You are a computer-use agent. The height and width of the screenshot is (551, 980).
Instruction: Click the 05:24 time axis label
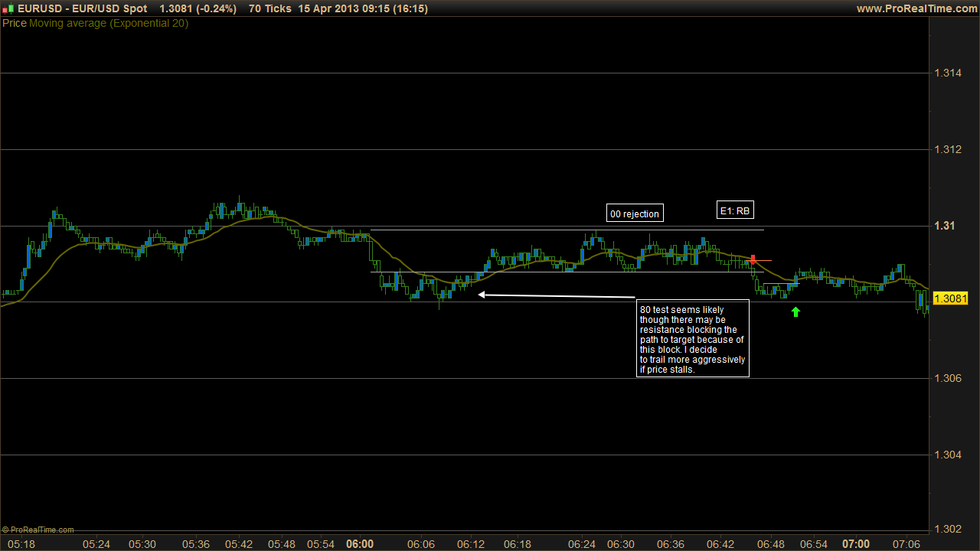coord(96,544)
